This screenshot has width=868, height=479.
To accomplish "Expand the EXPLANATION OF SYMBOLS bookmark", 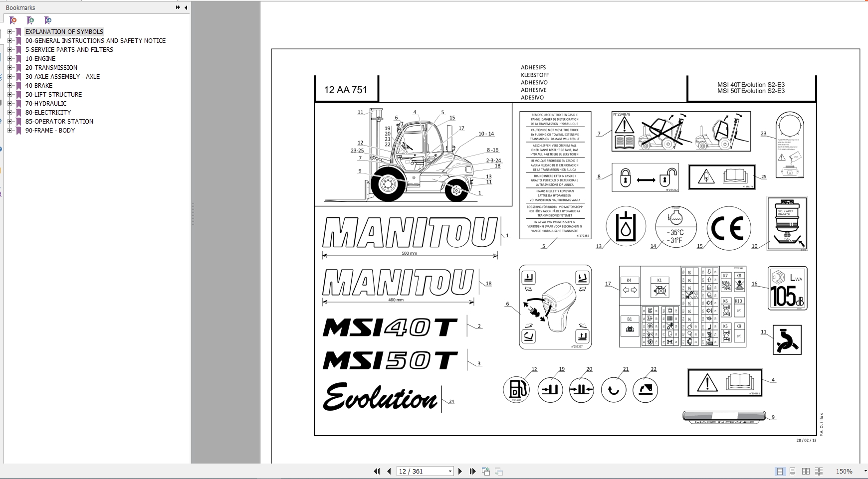I will click(9, 31).
